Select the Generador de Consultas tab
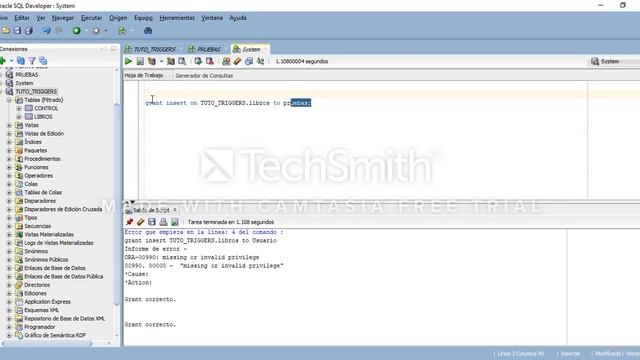The width and height of the screenshot is (640, 360). coord(204,76)
